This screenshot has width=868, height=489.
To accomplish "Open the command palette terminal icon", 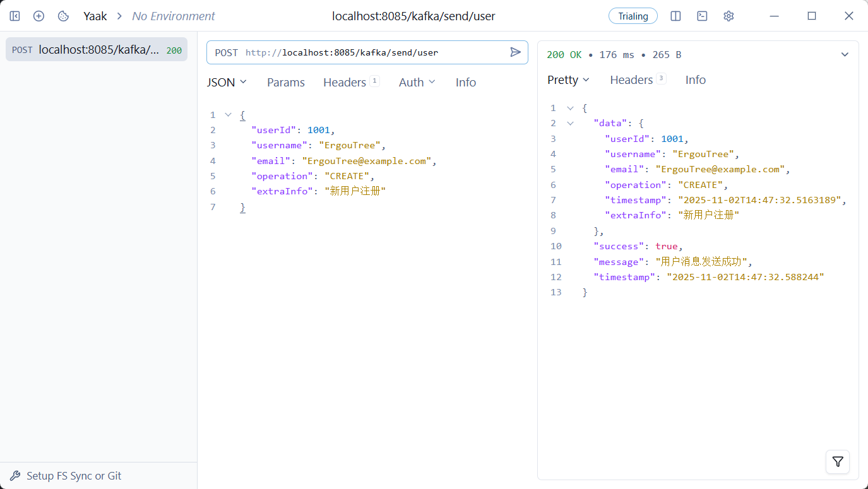I will tap(702, 16).
